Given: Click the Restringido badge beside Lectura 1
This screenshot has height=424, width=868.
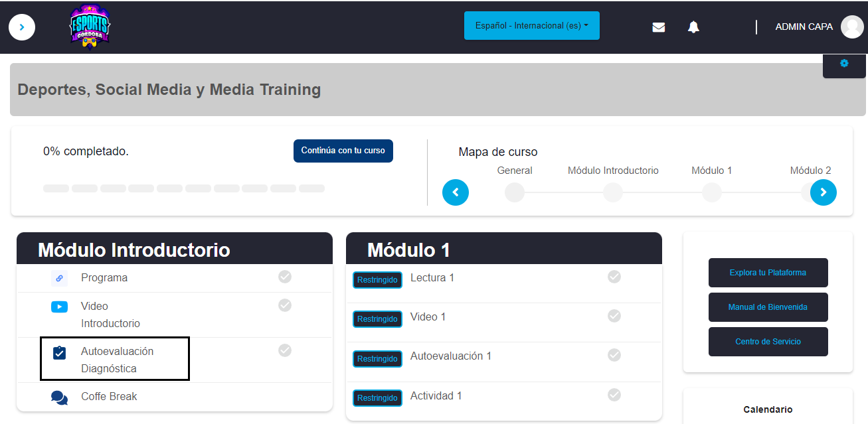Looking at the screenshot, I should tap(377, 280).
